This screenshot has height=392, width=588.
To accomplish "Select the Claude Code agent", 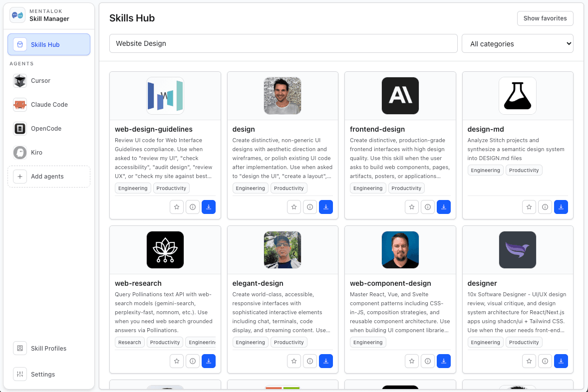I will coord(49,105).
